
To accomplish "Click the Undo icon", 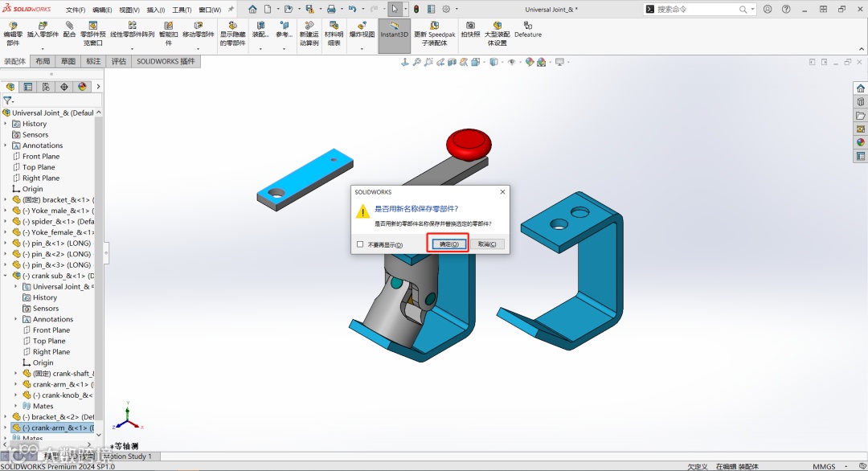I will (x=352, y=9).
